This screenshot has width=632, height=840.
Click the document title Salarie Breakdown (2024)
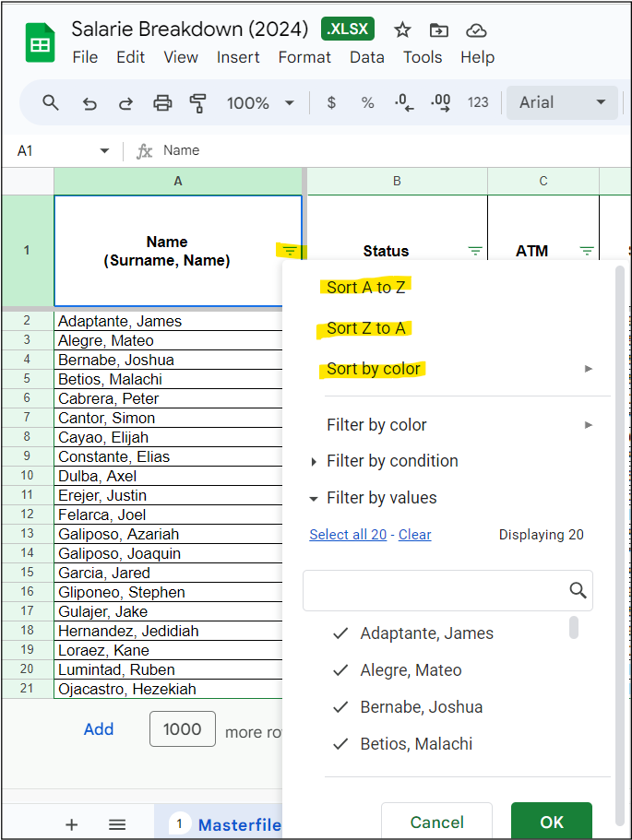click(190, 29)
